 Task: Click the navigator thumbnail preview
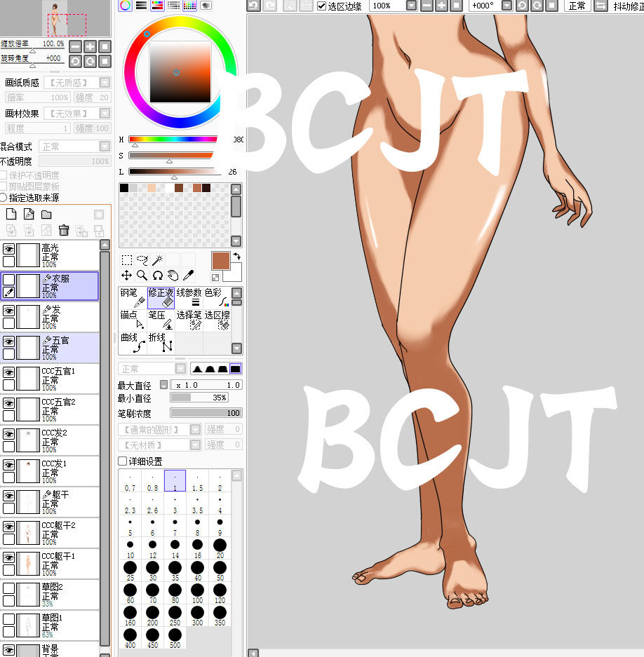pos(55,18)
